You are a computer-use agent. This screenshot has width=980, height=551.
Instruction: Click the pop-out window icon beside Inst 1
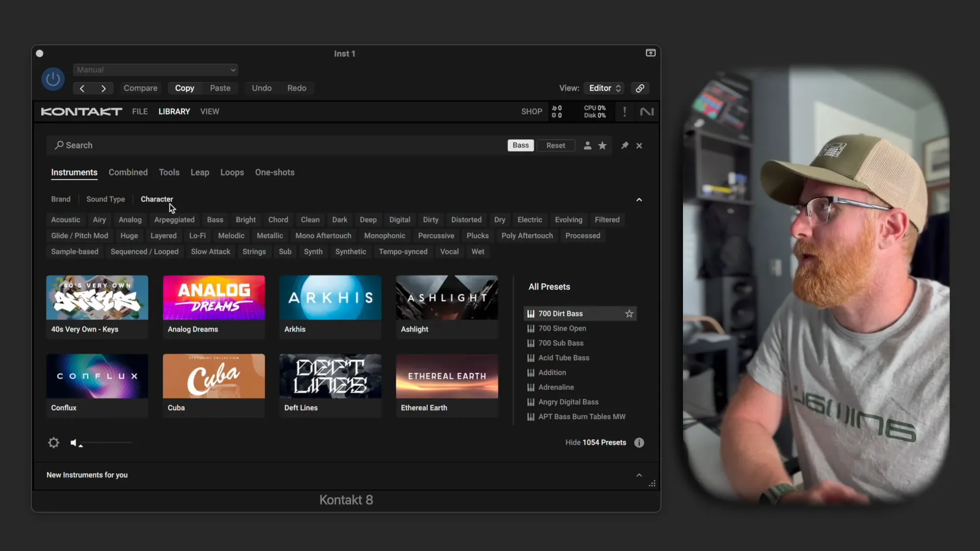point(651,53)
